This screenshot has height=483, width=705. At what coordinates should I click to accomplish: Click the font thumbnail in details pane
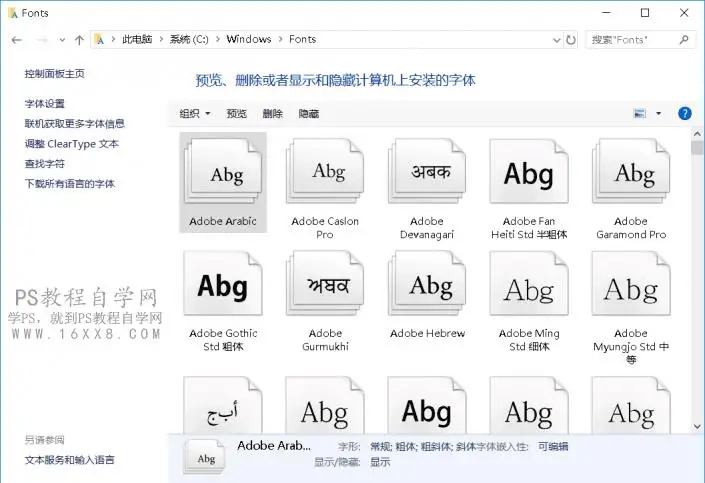pos(204,457)
